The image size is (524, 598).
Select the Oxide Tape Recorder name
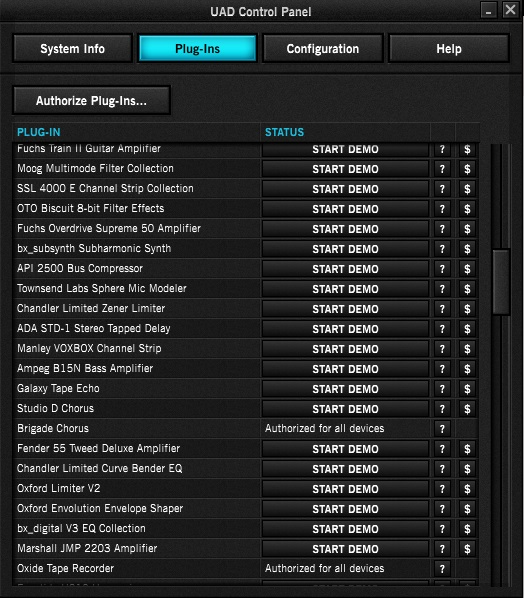[x=65, y=568]
